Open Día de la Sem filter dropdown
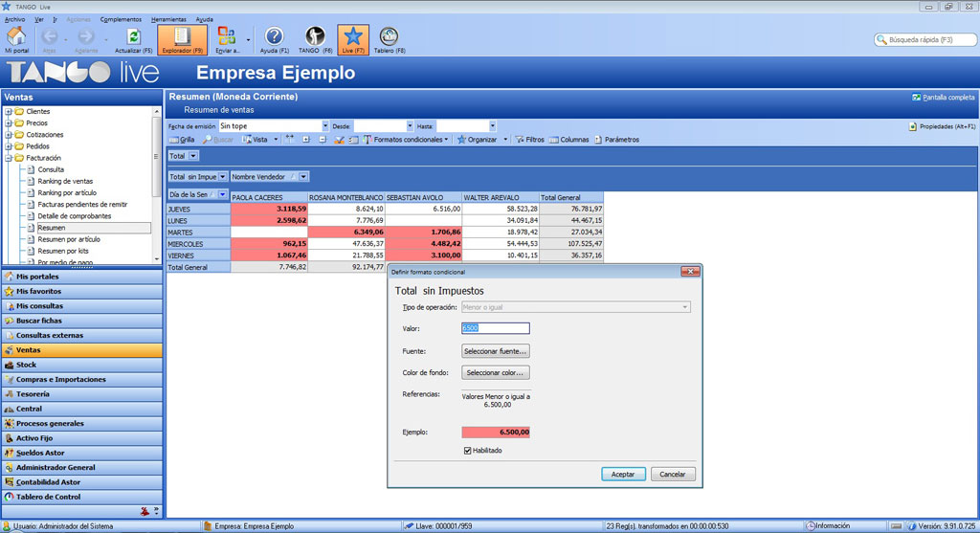 pyautogui.click(x=222, y=195)
